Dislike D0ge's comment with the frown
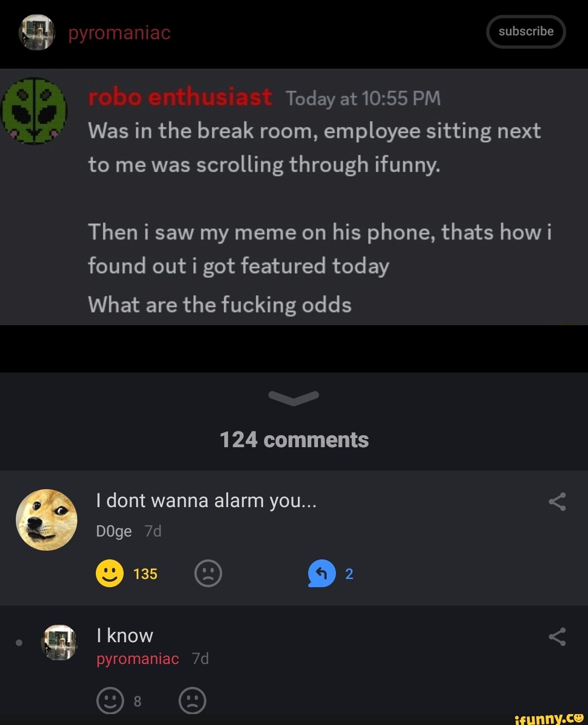 [208, 574]
